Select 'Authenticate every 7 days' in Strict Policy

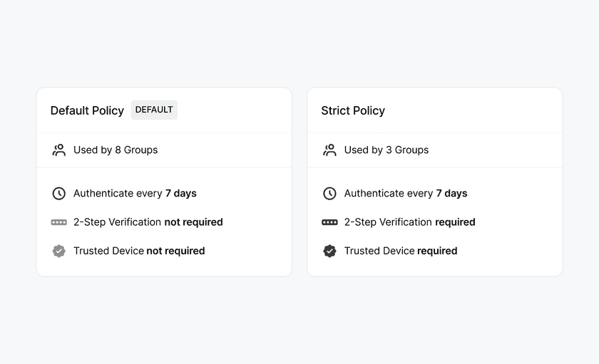[x=406, y=194]
